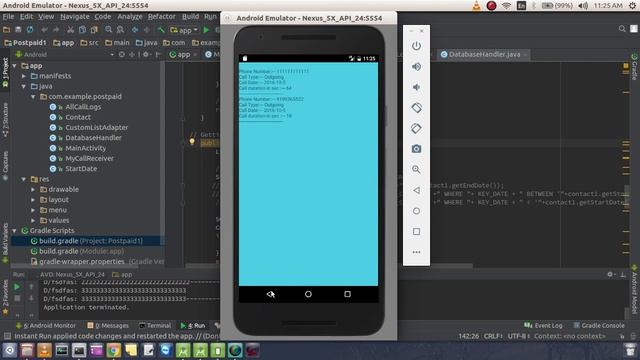
Task: Click emulator sidebar Home circle
Action: click(416, 211)
